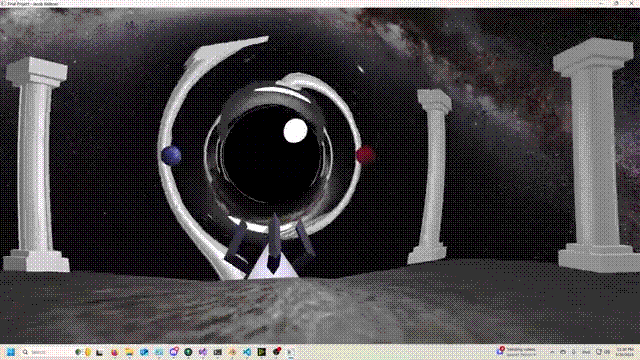
Task: Open the green Xbox icon on taskbar
Action: [x=188, y=352]
